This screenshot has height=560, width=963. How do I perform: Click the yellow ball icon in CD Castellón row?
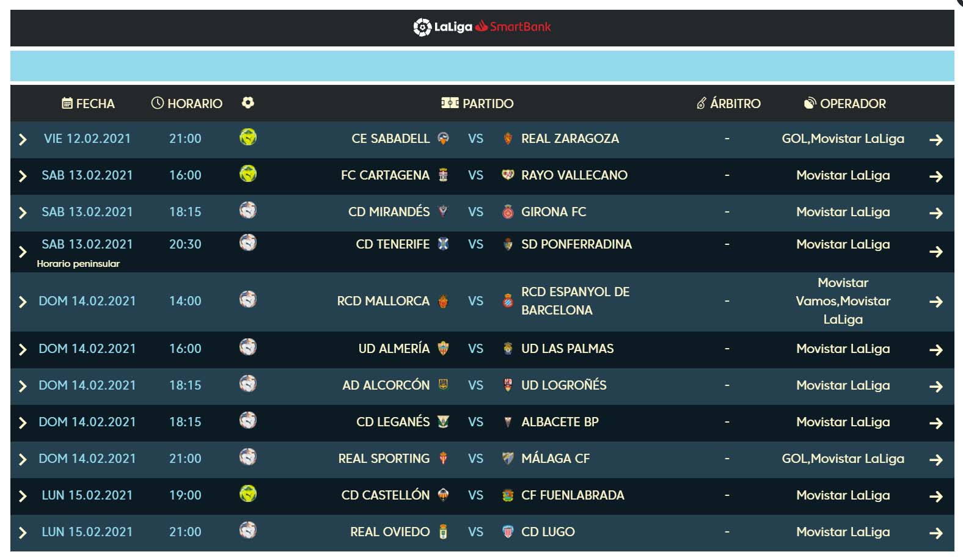coord(248,493)
